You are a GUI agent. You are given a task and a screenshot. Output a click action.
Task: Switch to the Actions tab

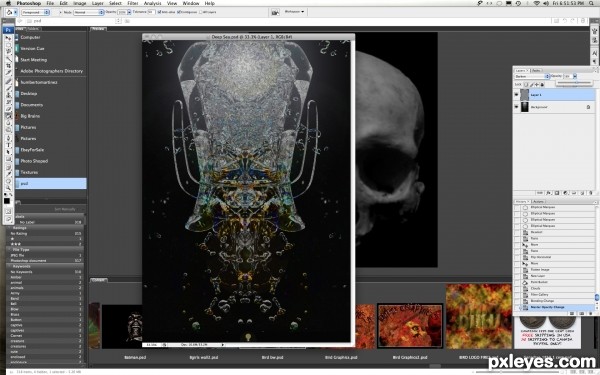click(538, 202)
